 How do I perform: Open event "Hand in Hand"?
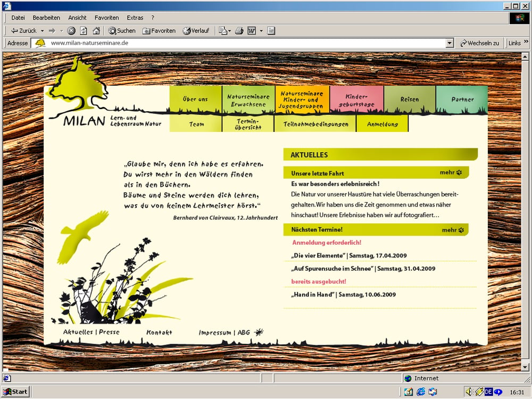click(343, 295)
